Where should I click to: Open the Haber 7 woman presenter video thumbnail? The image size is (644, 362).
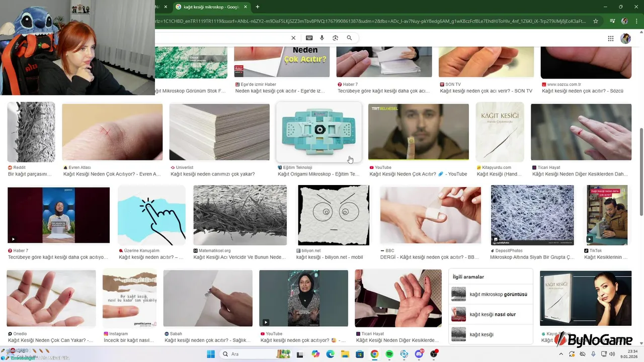(58, 215)
